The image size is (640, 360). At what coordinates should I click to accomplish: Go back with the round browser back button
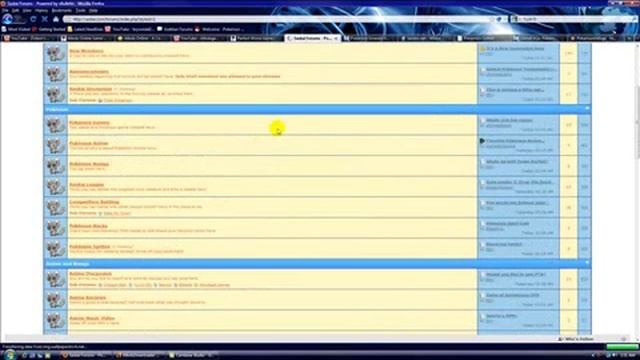pyautogui.click(x=8, y=19)
